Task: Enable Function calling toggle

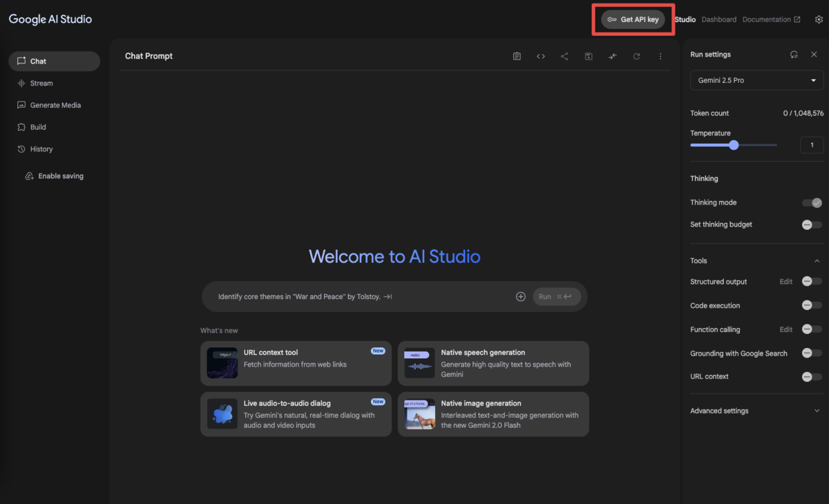Action: (812, 329)
